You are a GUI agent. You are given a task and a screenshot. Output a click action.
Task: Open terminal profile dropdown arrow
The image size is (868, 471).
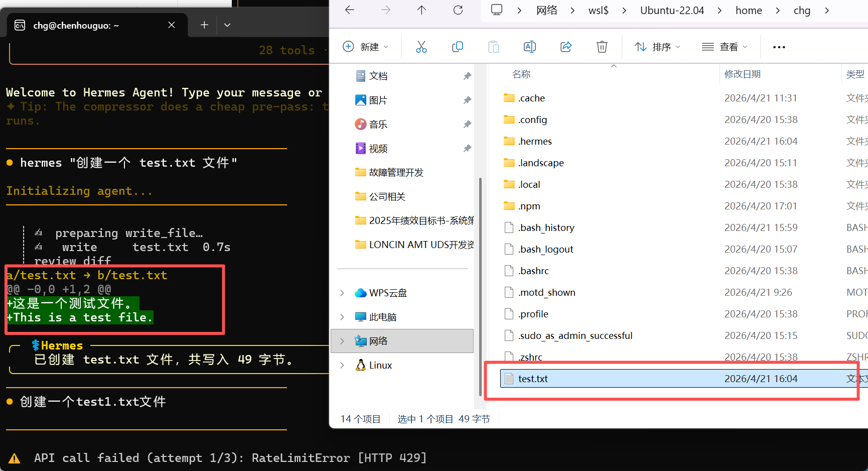pyautogui.click(x=227, y=25)
